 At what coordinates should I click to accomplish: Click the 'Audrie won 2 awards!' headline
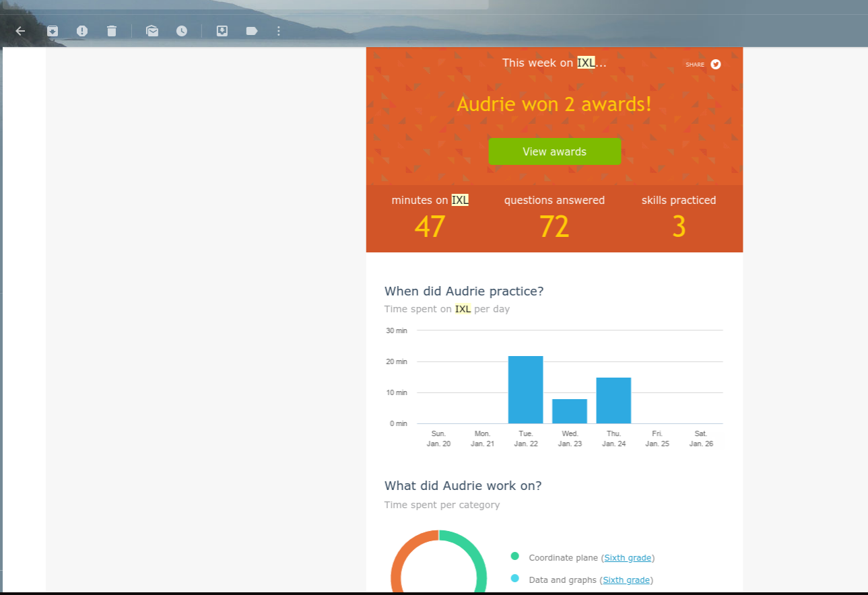(554, 104)
